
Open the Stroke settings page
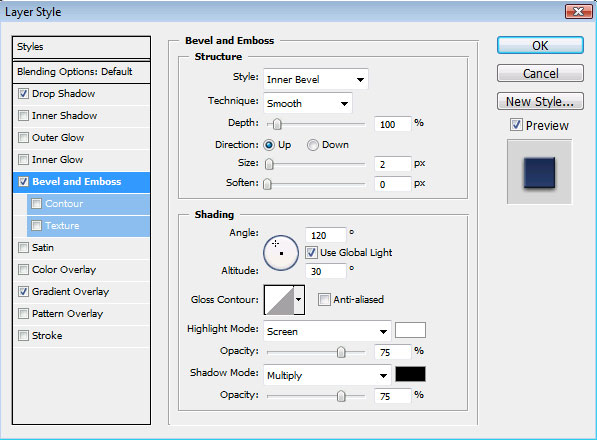pos(47,336)
